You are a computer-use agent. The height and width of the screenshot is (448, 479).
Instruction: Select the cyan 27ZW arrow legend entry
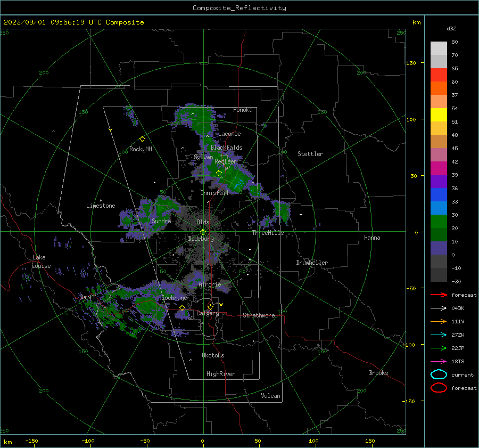pyautogui.click(x=439, y=335)
